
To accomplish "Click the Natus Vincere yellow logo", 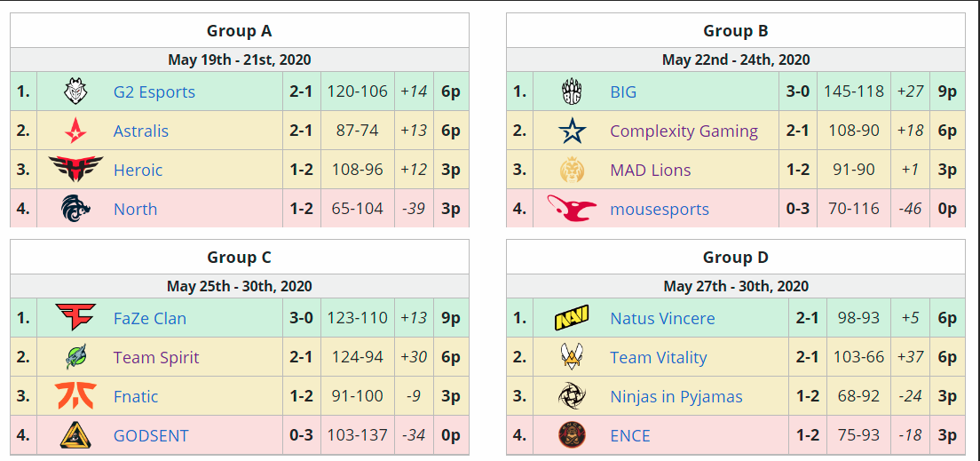I will tap(572, 318).
